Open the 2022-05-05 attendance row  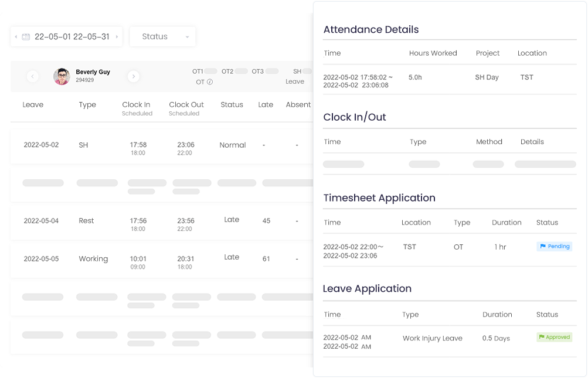pyautogui.click(x=162, y=260)
